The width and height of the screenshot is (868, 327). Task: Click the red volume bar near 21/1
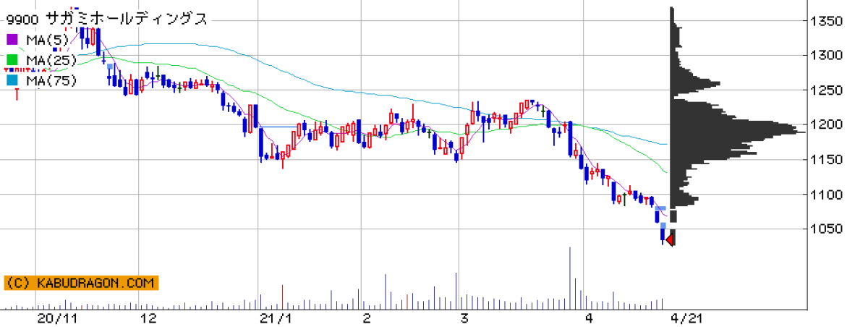pyautogui.click(x=282, y=297)
